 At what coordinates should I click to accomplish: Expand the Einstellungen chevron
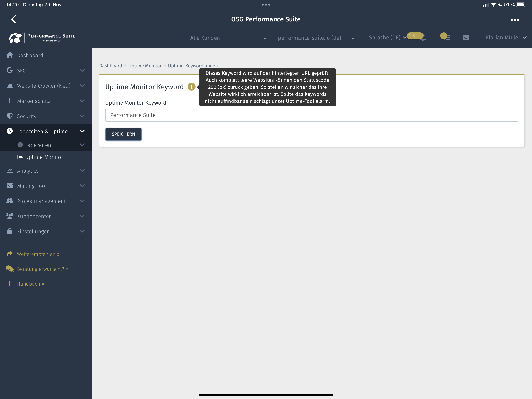(82, 231)
